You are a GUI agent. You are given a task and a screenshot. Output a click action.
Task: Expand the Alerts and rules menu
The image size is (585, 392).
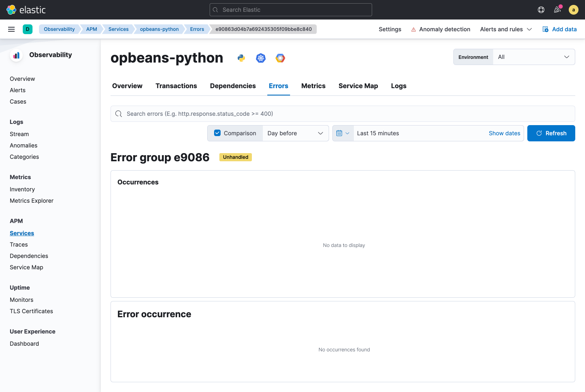(x=506, y=29)
